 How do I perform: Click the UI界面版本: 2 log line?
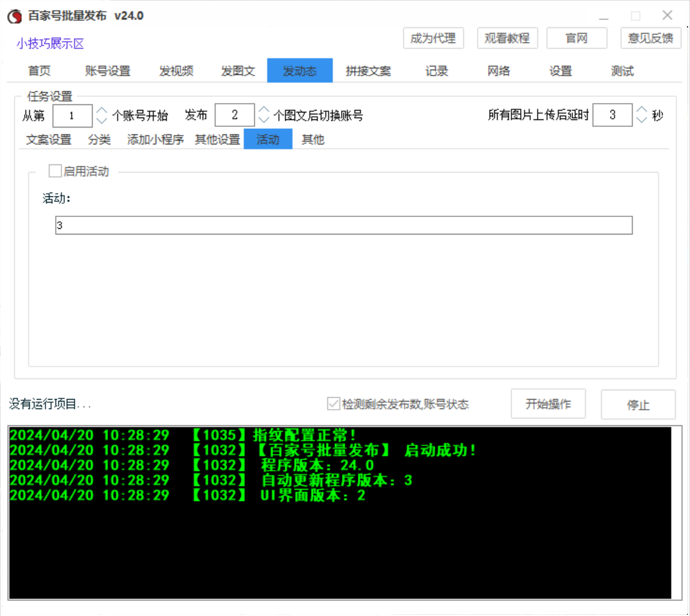pos(188,495)
